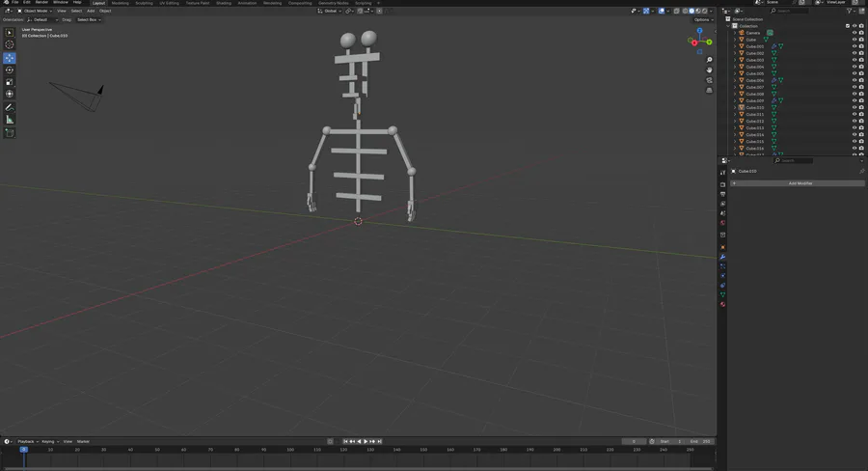Switch to solid viewport shading

[692, 11]
